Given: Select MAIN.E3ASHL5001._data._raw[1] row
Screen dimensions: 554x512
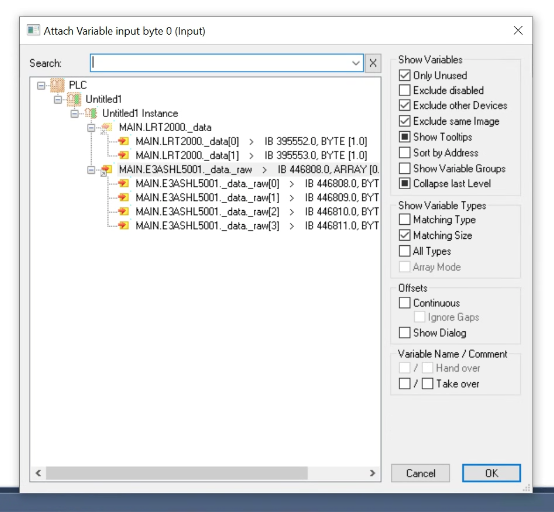Looking at the screenshot, I should pyautogui.click(x=257, y=198).
